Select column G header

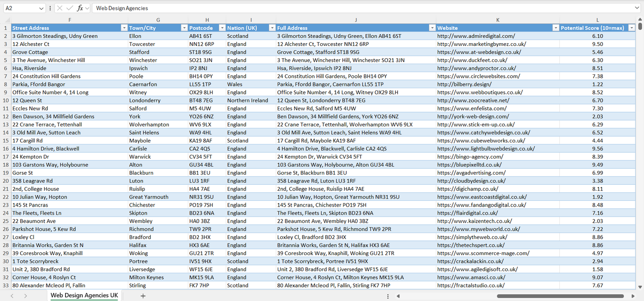(158, 20)
